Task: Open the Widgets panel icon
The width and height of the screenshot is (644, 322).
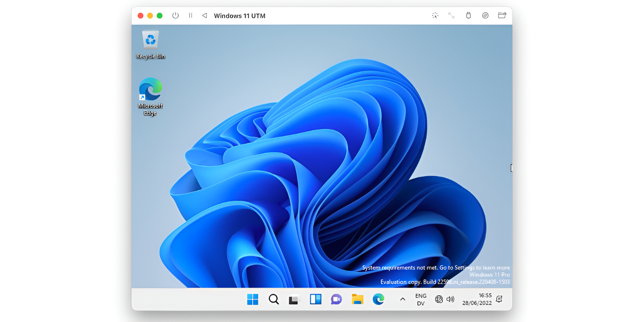Action: point(316,299)
